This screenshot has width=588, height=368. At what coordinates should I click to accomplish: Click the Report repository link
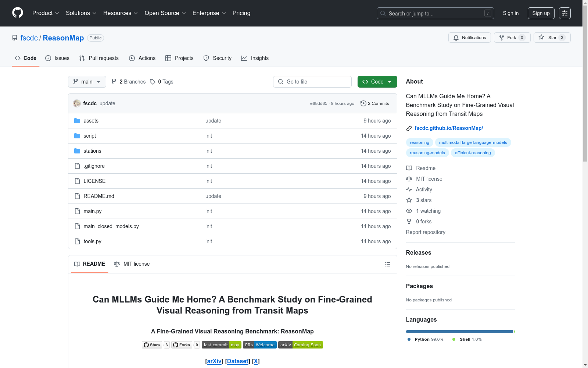point(426,232)
